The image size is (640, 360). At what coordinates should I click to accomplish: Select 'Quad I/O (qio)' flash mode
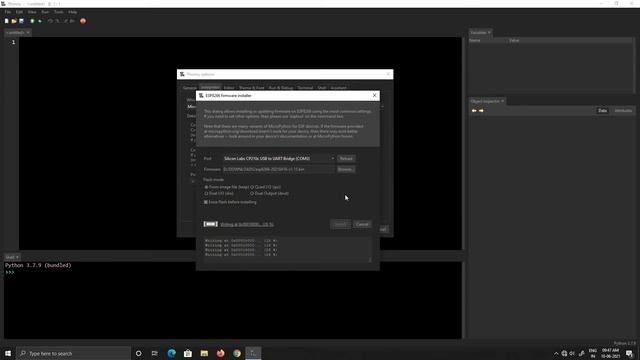tap(265, 187)
